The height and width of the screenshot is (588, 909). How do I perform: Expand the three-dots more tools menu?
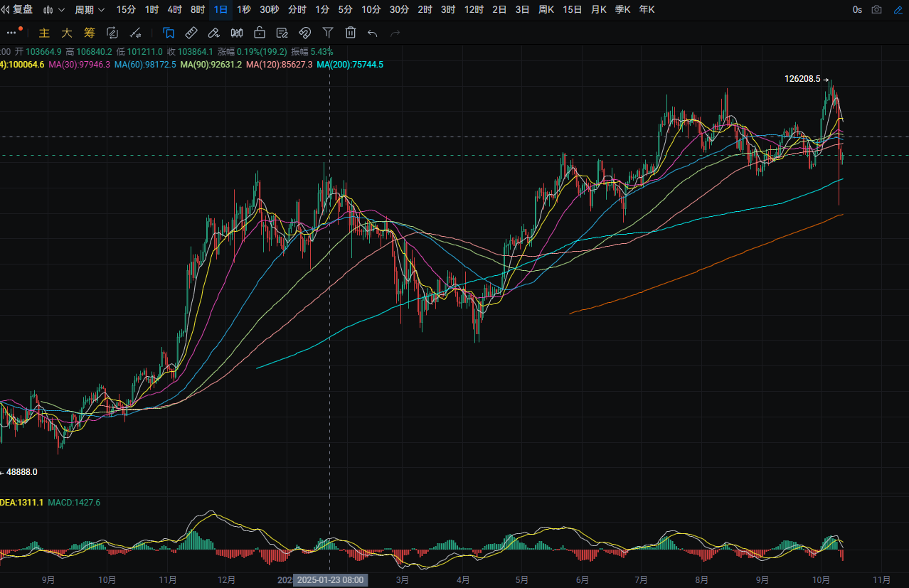coord(12,33)
